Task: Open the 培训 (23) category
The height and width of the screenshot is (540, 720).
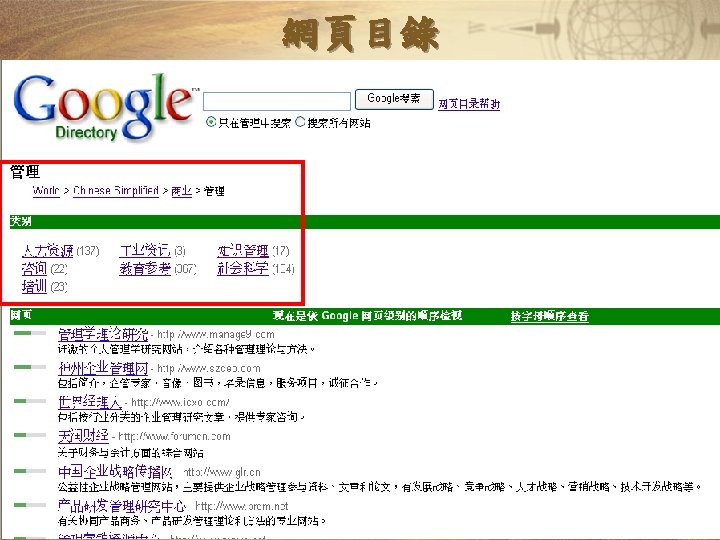Action: tap(34, 287)
